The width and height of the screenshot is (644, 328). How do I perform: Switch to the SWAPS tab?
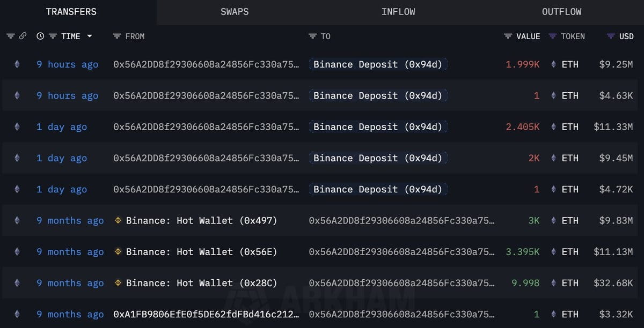click(235, 11)
